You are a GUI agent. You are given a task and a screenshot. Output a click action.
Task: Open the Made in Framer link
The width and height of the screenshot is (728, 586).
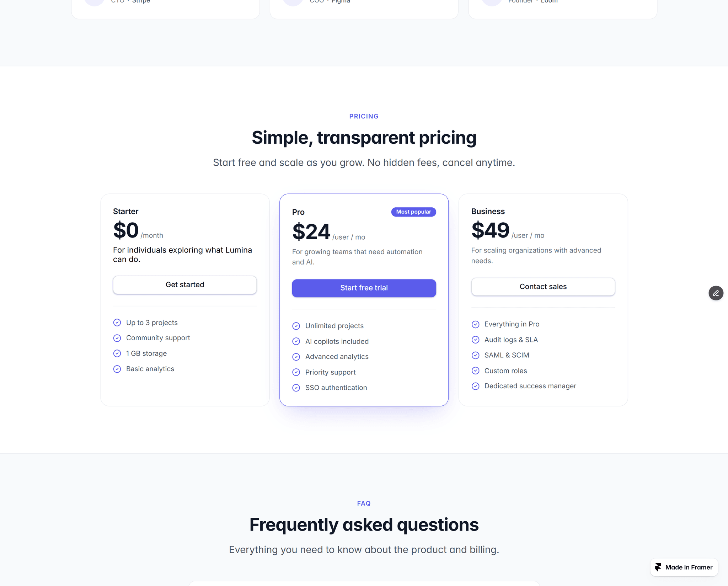pos(684,567)
